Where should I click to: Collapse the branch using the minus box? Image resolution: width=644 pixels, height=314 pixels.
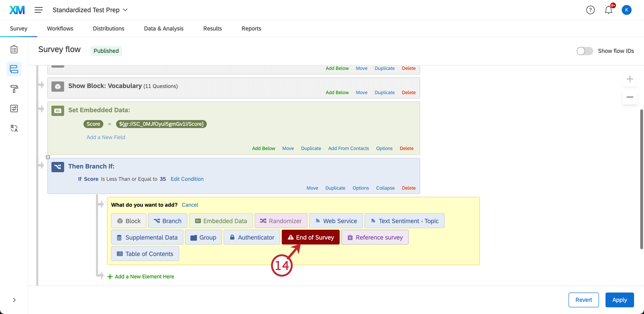[x=48, y=157]
